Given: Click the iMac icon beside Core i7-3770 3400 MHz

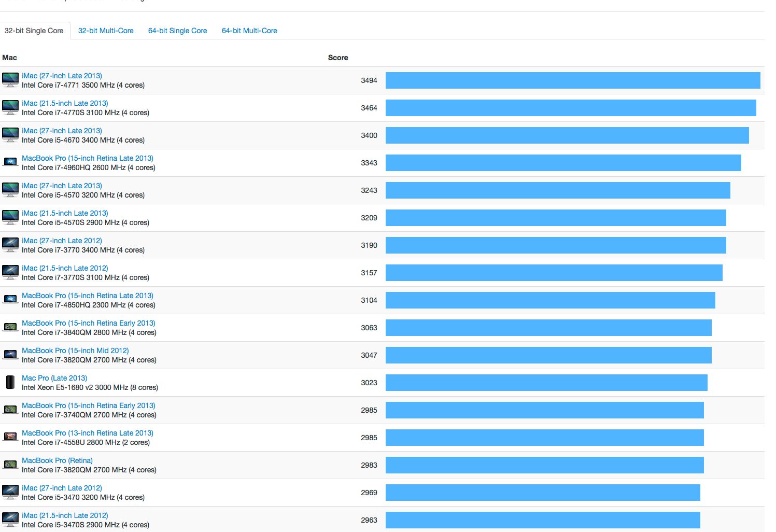Looking at the screenshot, I should pos(10,245).
